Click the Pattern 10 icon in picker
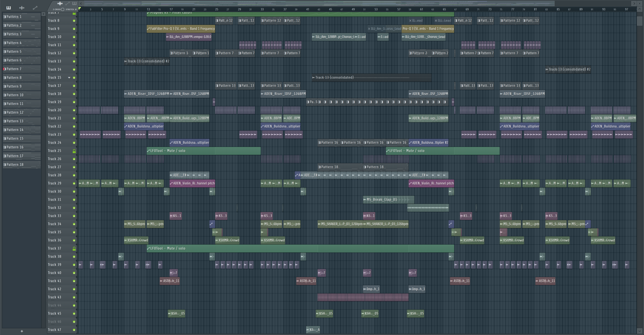The height and width of the screenshot is (335, 644). point(4,95)
